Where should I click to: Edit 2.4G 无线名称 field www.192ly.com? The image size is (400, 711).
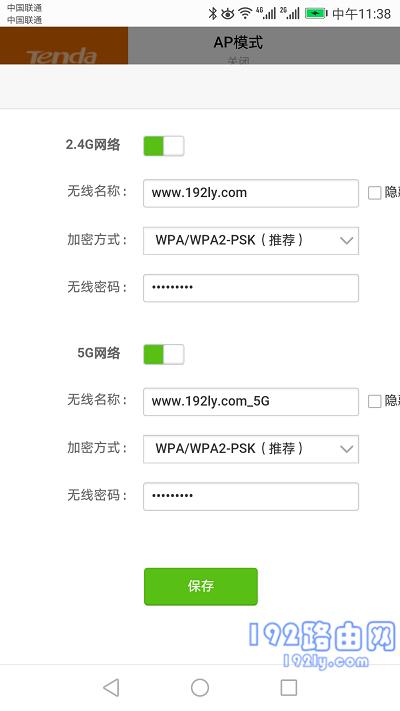(251, 193)
